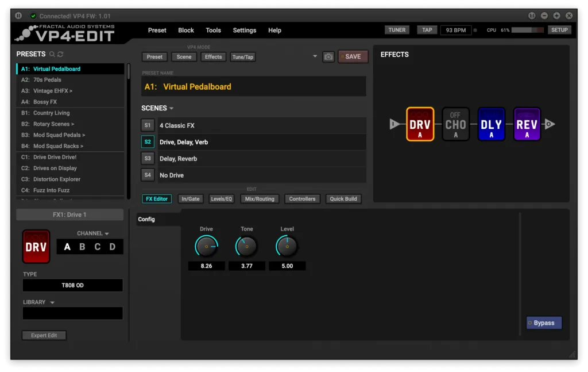
Task: Select the REV reverb block
Action: 527,124
